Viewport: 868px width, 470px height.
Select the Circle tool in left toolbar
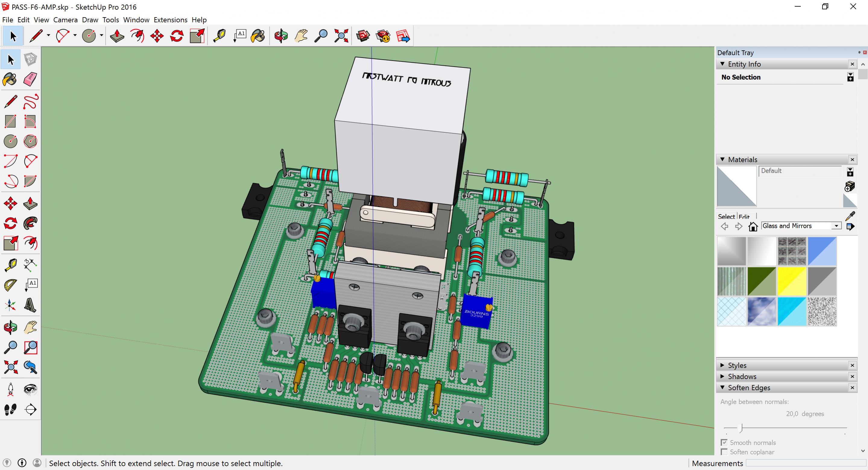tap(11, 141)
